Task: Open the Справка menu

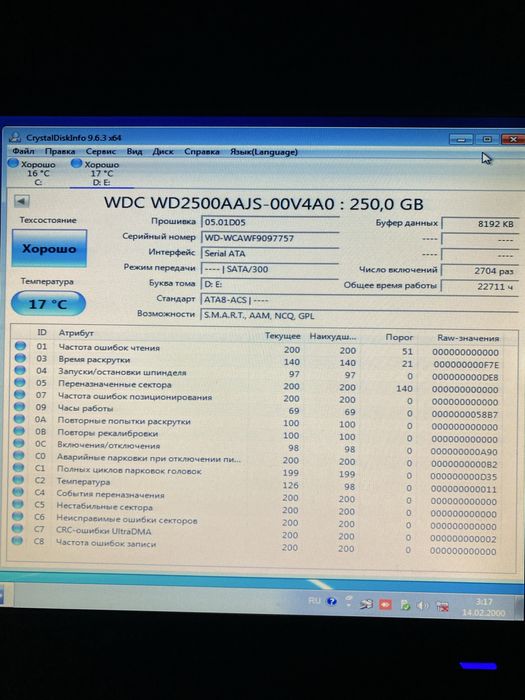Action: (x=202, y=152)
